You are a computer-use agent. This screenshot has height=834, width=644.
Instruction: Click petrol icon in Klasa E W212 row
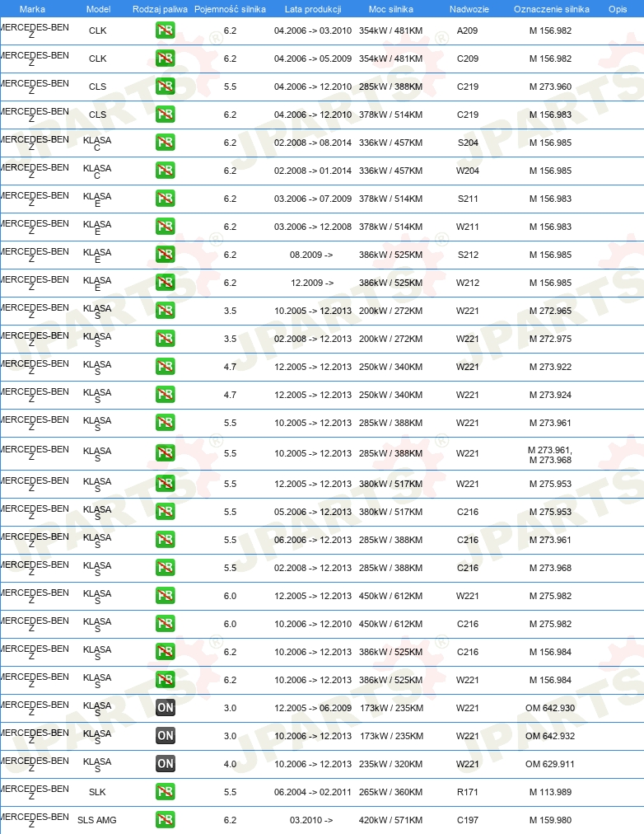pyautogui.click(x=166, y=283)
